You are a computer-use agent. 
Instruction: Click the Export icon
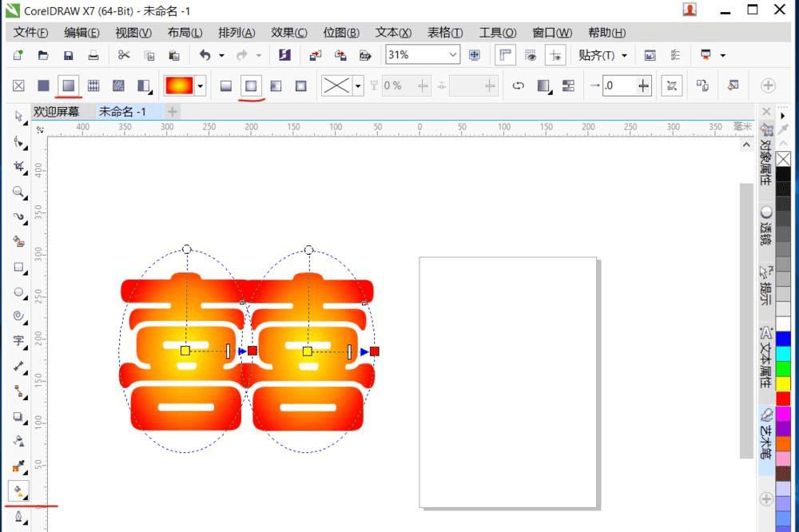pyautogui.click(x=340, y=55)
